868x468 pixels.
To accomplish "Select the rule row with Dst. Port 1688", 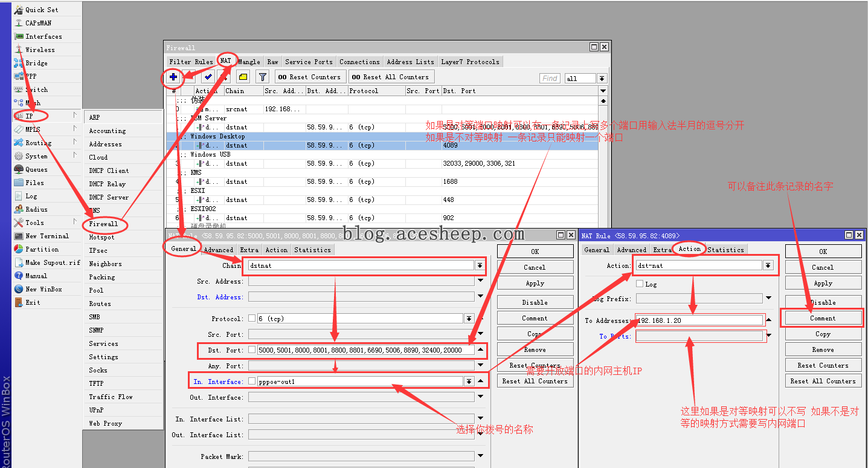I will tap(382, 181).
